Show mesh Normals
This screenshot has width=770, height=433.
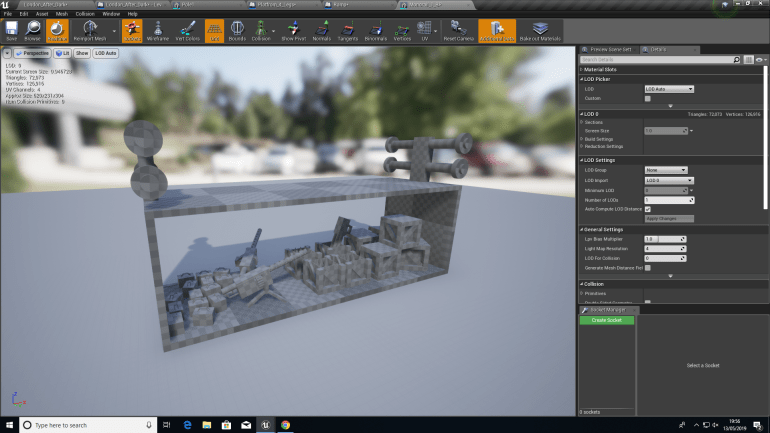pos(322,31)
